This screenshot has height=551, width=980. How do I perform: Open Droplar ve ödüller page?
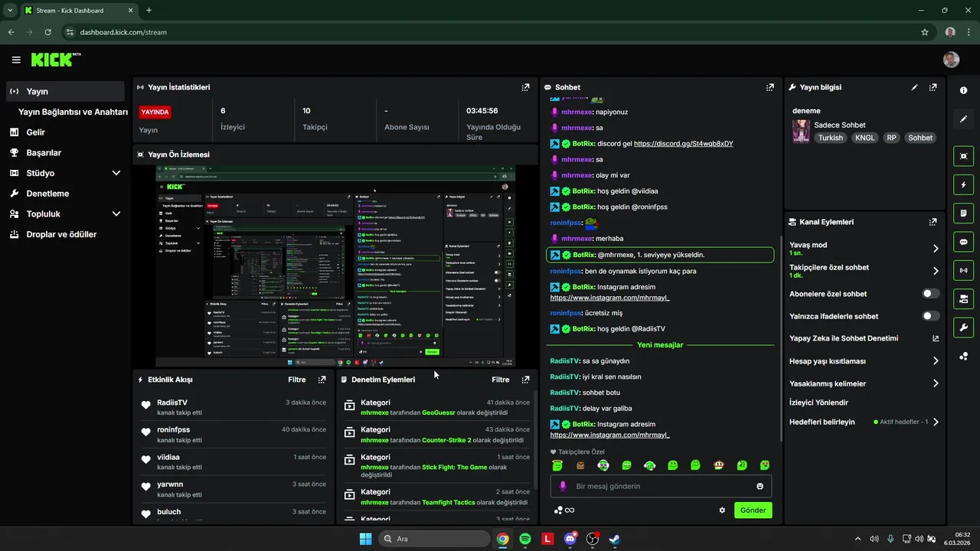(61, 235)
